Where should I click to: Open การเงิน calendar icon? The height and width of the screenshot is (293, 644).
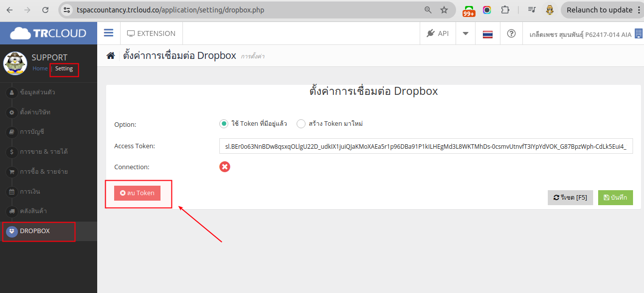pos(12,192)
